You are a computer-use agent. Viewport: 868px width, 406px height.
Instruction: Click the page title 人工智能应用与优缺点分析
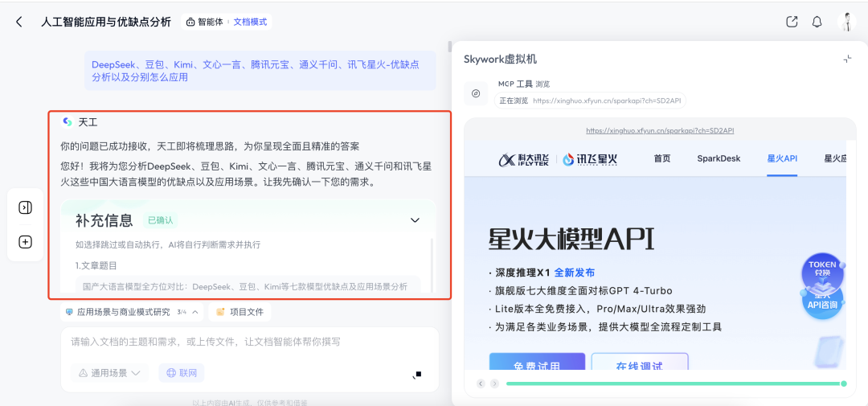click(106, 23)
